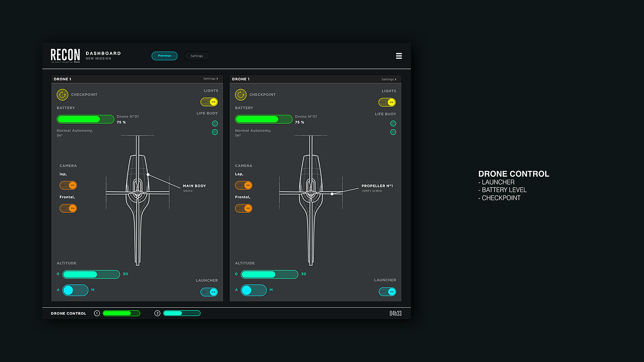Viewport: 644px width, 362px height.
Task: Click the Checkpoint icon in left drone panel
Action: [x=62, y=95]
